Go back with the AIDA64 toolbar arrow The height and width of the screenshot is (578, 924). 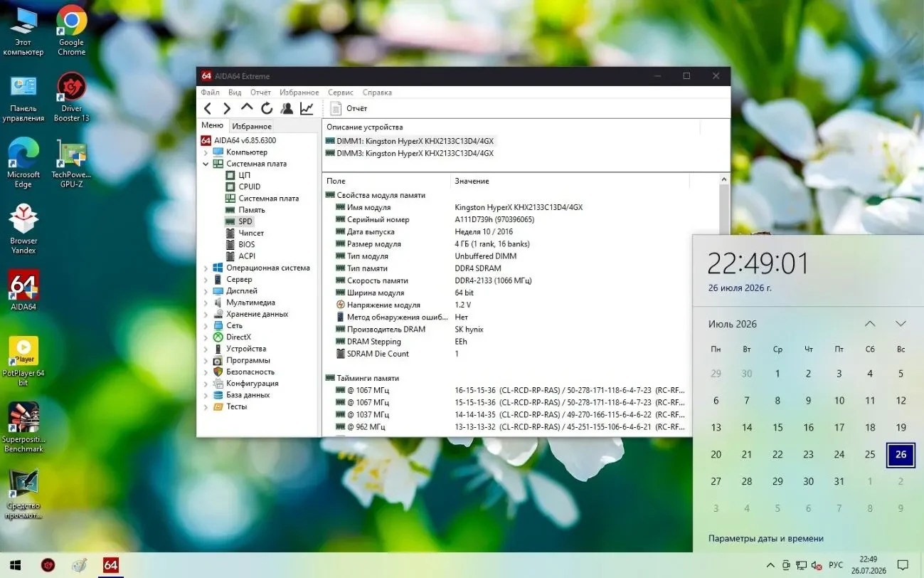[x=208, y=108]
